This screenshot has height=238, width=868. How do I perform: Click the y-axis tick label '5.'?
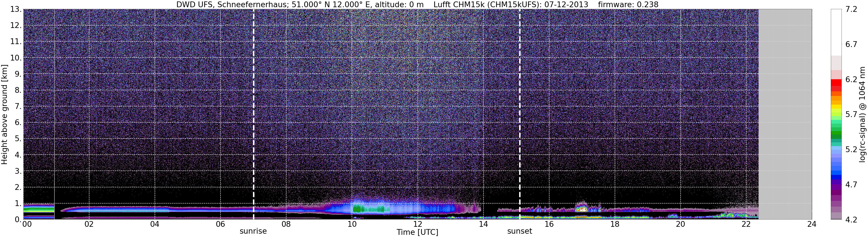pos(18,139)
